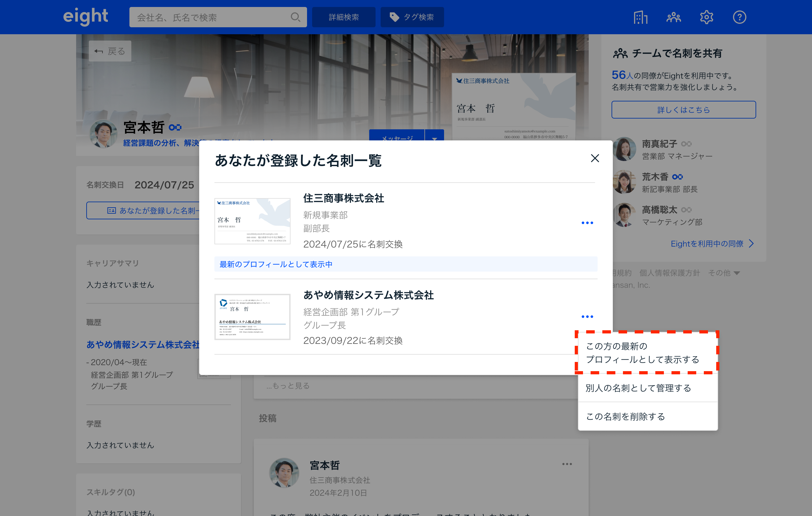Open the people network icon in the header
Image resolution: width=812 pixels, height=516 pixels.
673,17
